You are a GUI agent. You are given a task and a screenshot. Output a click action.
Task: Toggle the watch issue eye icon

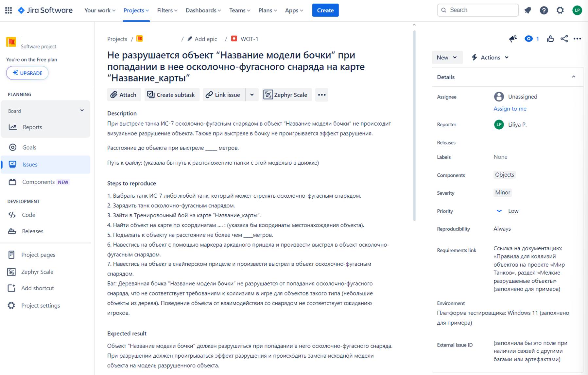(x=528, y=39)
